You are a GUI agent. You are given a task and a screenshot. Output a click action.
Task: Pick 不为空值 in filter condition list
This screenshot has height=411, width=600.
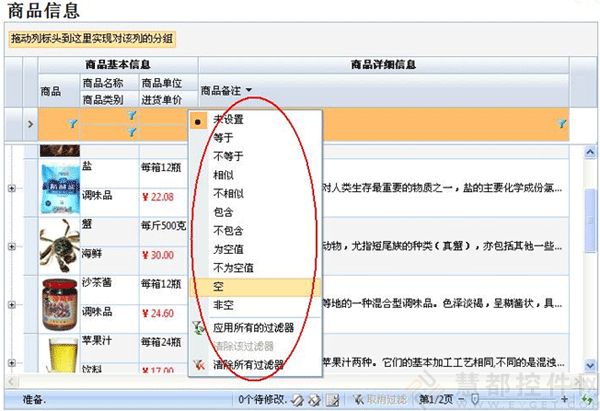point(233,267)
